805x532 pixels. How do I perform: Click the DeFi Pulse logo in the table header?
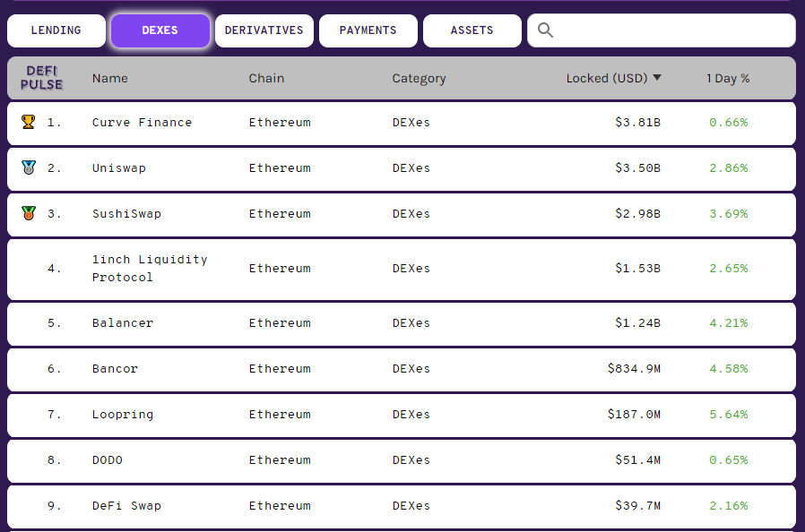click(42, 78)
